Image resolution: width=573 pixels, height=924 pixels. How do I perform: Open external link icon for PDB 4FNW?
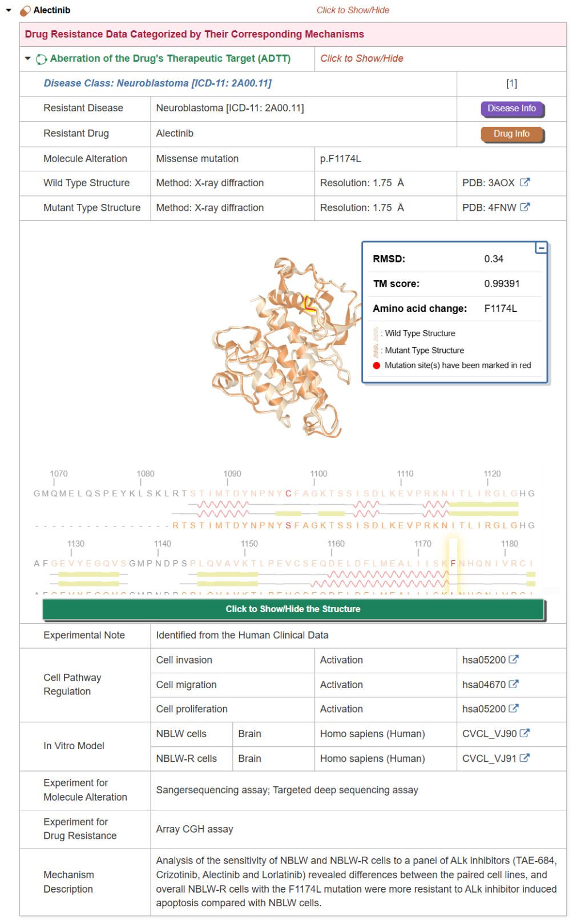coord(524,207)
